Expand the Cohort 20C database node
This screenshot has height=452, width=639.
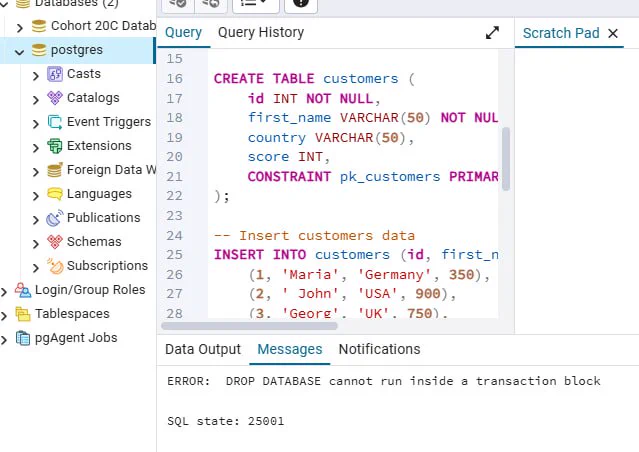(20, 27)
